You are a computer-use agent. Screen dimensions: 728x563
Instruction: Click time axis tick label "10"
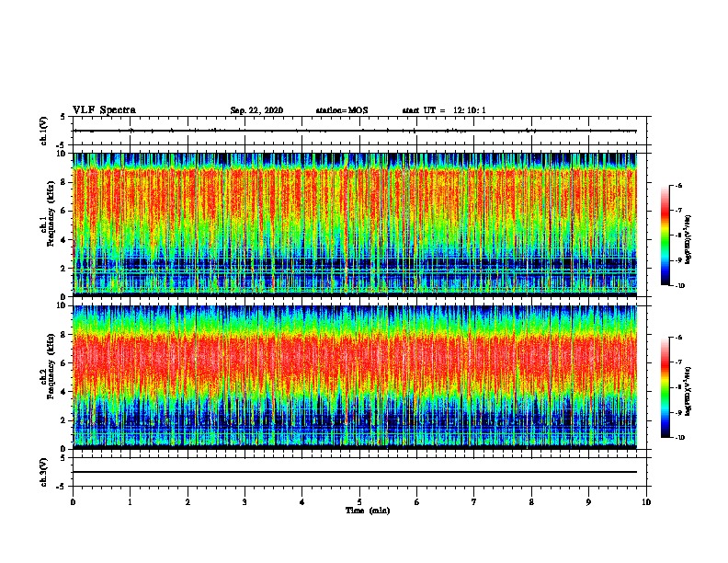tap(646, 502)
